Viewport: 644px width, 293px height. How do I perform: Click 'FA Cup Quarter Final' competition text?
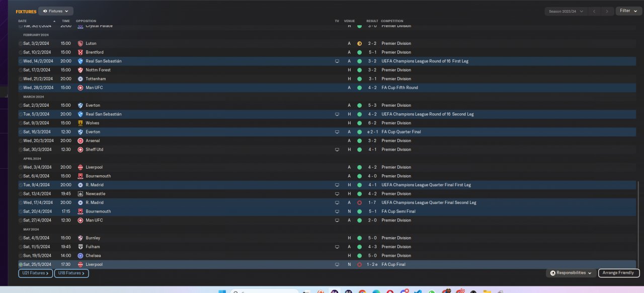coord(401,132)
